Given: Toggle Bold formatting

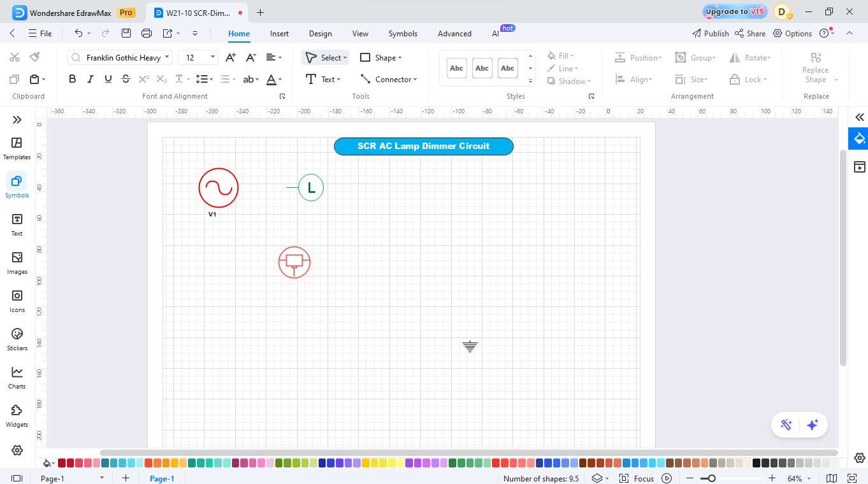Looking at the screenshot, I should 72,79.
